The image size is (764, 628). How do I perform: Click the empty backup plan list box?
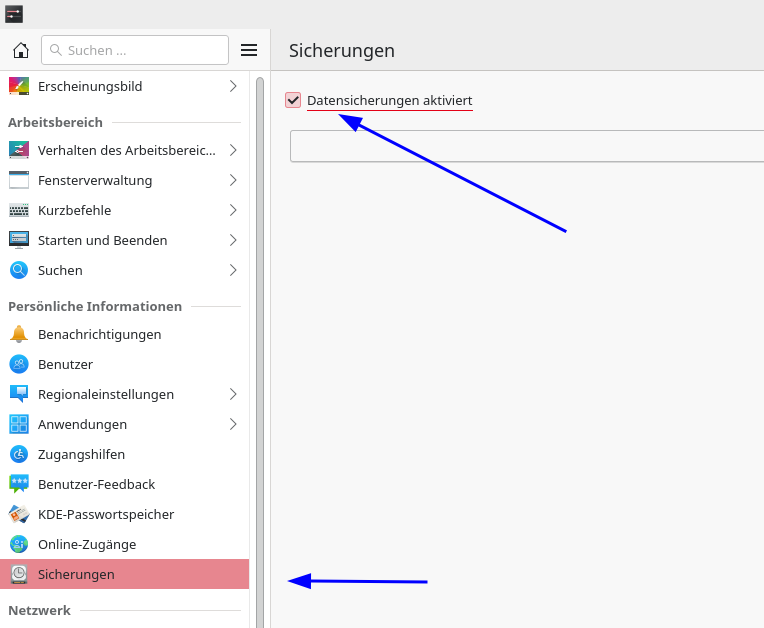(527, 146)
